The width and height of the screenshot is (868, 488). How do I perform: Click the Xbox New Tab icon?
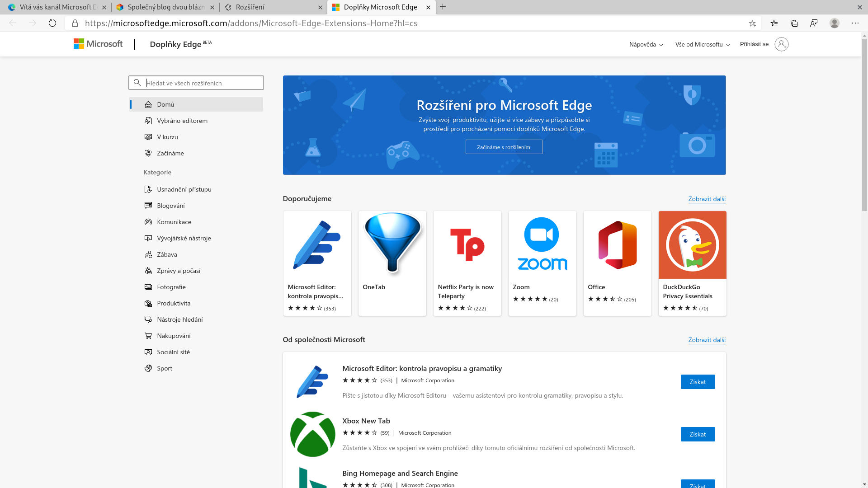click(x=313, y=434)
